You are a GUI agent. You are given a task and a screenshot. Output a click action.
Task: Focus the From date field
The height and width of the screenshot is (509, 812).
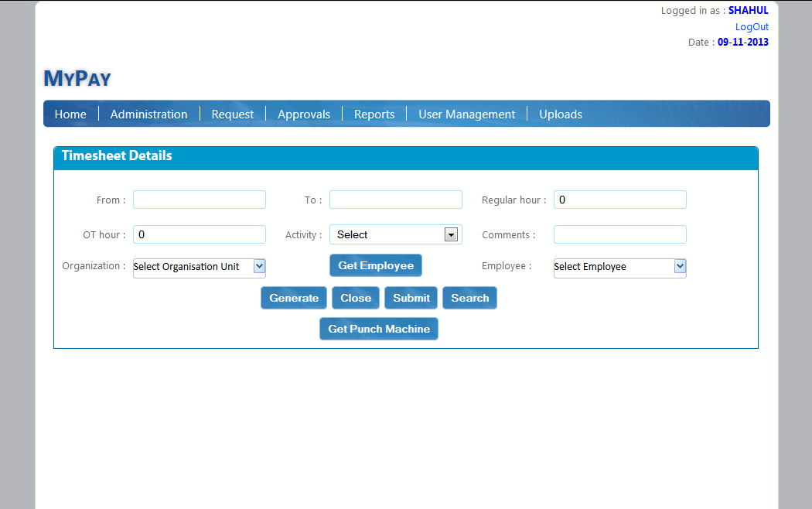click(200, 200)
